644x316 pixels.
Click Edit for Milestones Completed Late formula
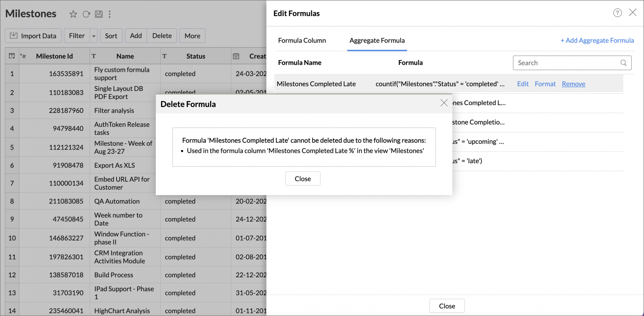point(523,84)
